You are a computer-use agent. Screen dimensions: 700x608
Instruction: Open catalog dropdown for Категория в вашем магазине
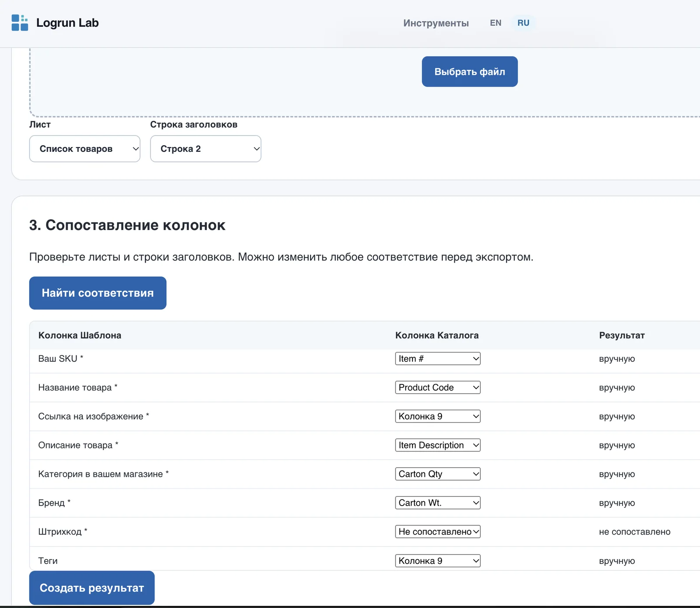pyautogui.click(x=437, y=474)
